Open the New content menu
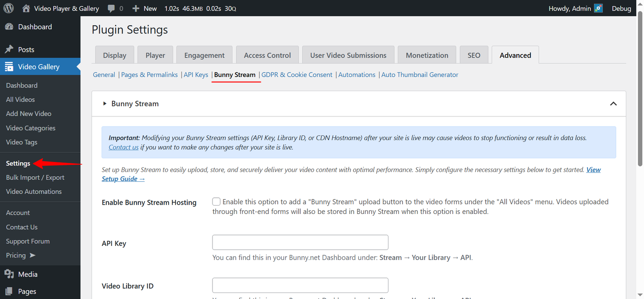This screenshot has width=644, height=299. pyautogui.click(x=144, y=8)
